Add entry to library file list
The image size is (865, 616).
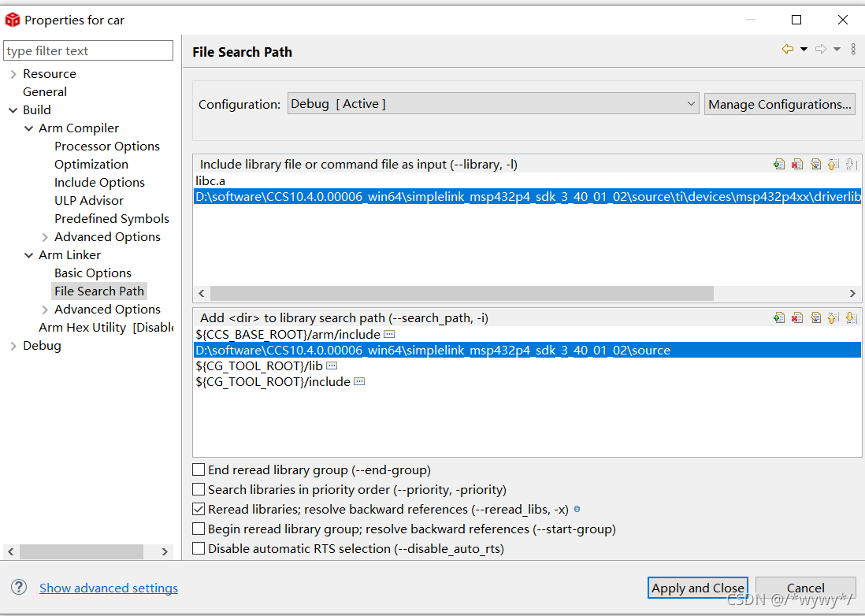pos(779,164)
